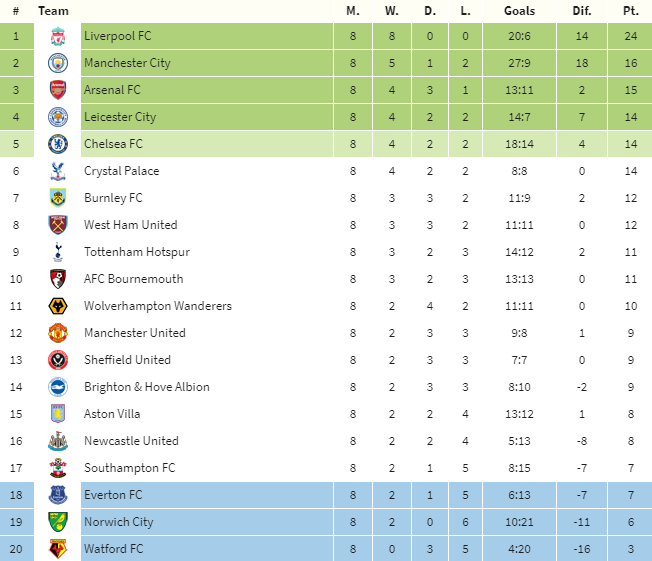Screen dimensions: 652x561
Task: Sort table by Goals column header
Action: click(x=520, y=11)
